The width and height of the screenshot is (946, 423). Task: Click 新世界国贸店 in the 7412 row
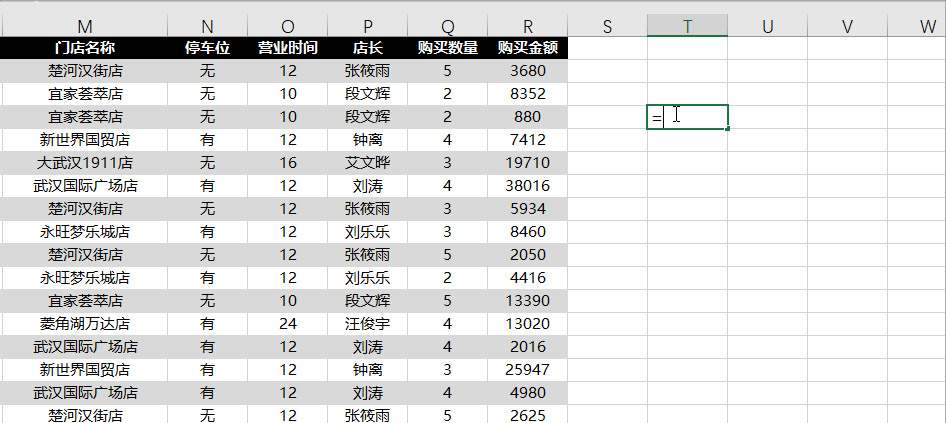85,139
